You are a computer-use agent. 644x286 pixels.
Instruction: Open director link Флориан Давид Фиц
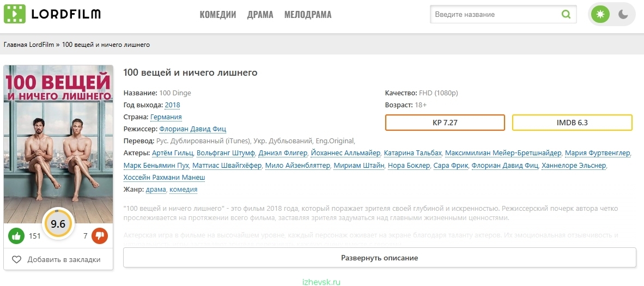tap(193, 129)
